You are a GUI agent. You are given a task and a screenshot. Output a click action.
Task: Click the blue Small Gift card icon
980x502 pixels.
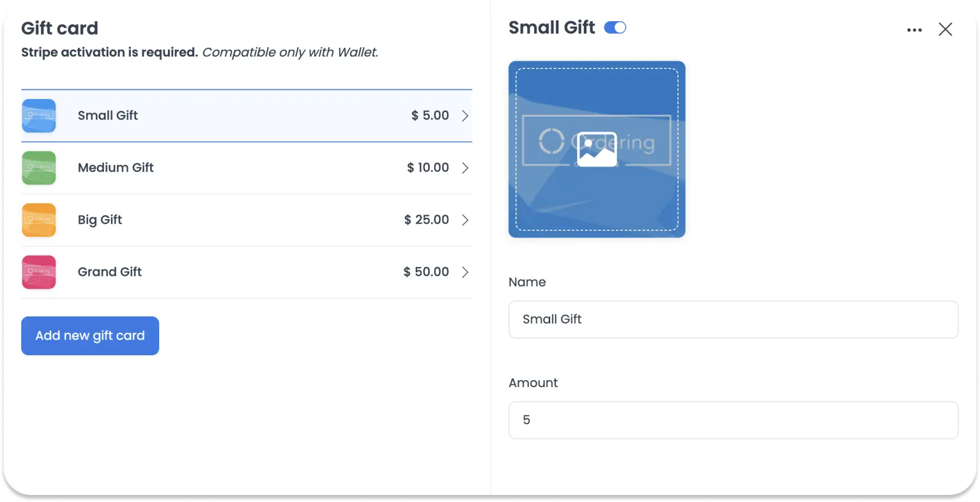pyautogui.click(x=39, y=115)
